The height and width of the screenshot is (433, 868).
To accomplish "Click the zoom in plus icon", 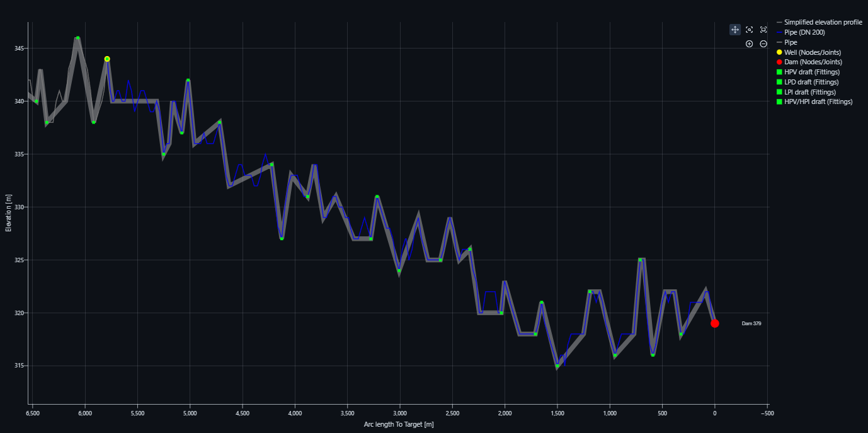I will [x=749, y=44].
